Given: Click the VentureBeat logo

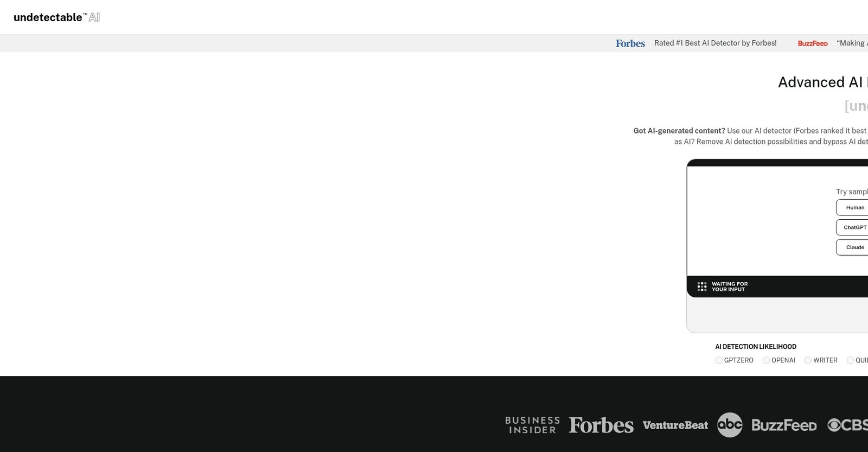Looking at the screenshot, I should [675, 425].
